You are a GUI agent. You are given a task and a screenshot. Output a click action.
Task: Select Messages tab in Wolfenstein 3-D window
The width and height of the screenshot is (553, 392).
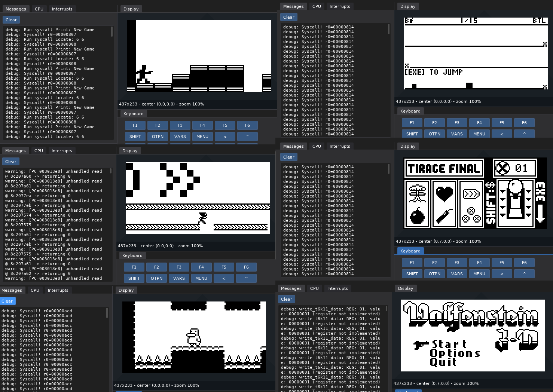[x=291, y=288]
